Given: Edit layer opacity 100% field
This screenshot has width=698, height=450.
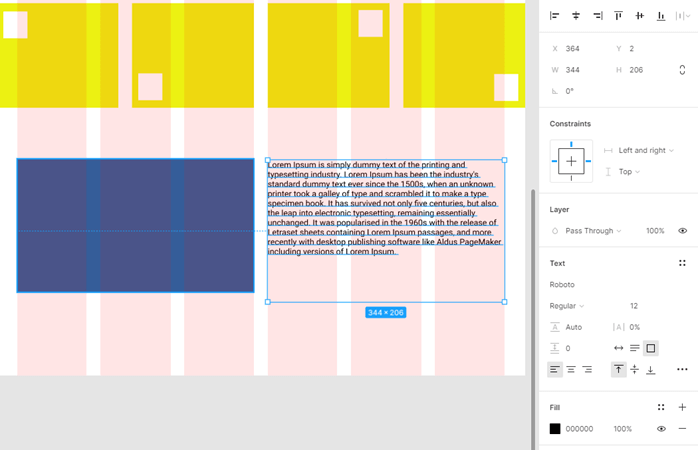Looking at the screenshot, I should pos(655,231).
